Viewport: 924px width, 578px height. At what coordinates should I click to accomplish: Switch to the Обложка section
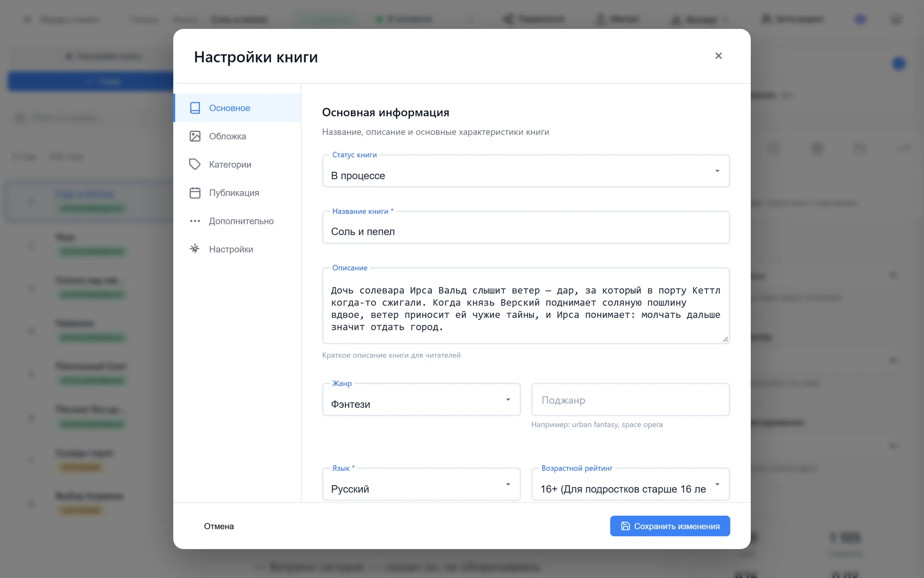pyautogui.click(x=238, y=136)
